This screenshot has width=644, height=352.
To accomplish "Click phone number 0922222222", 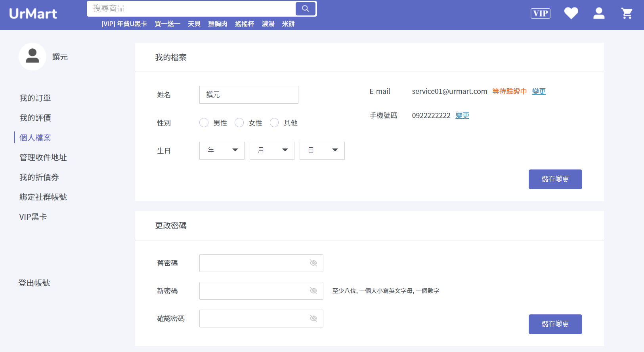I will [431, 116].
